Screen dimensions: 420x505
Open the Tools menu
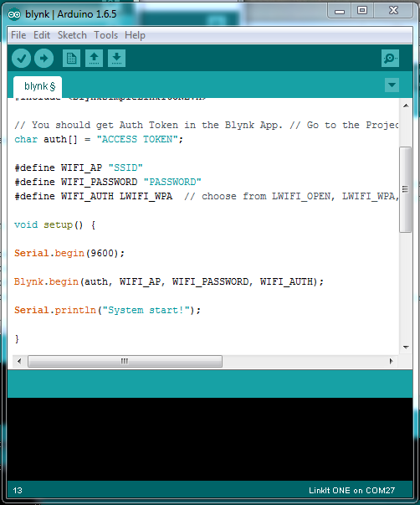(x=106, y=35)
